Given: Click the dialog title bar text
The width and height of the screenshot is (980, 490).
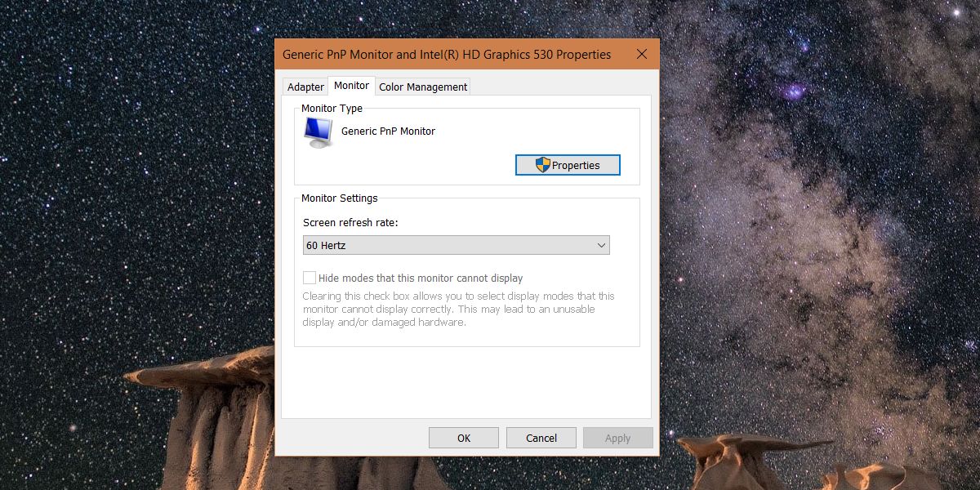Looking at the screenshot, I should 447,55.
